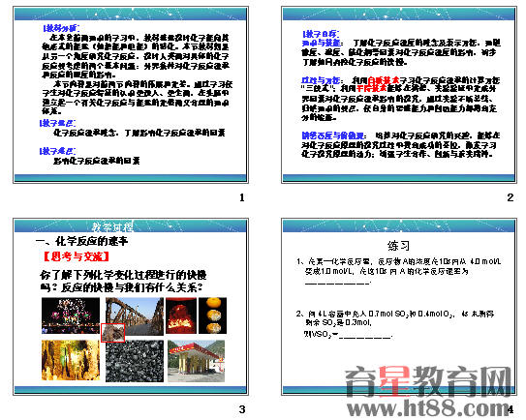Click the gas station photo
This screenshot has height=420, width=526.
[x=197, y=361]
